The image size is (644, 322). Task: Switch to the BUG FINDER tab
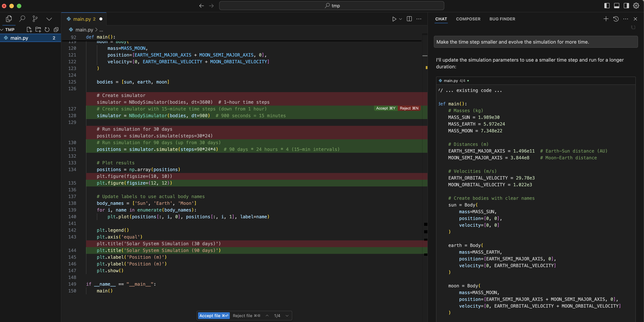pos(502,19)
